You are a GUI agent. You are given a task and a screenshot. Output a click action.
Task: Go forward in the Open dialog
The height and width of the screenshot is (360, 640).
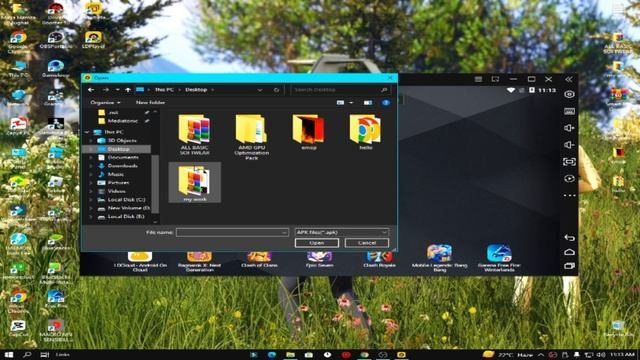pos(106,90)
